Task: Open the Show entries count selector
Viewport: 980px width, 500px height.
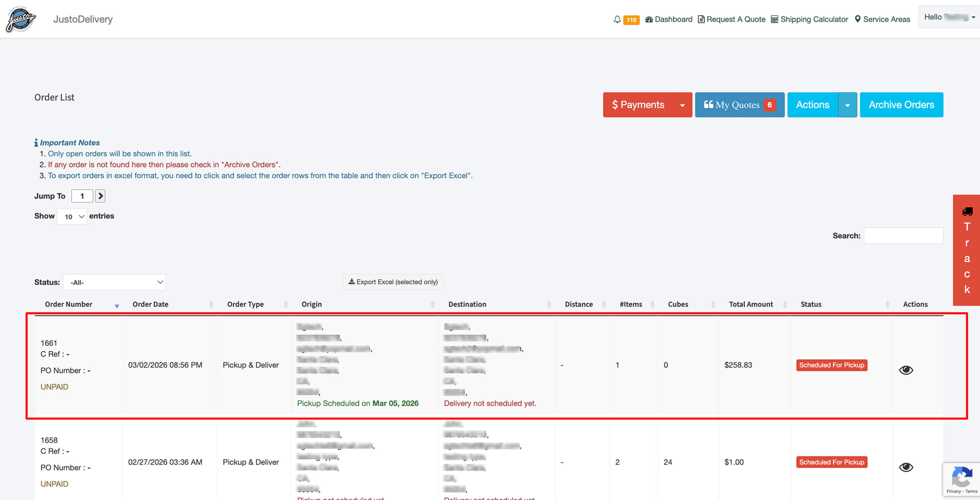Action: tap(72, 217)
